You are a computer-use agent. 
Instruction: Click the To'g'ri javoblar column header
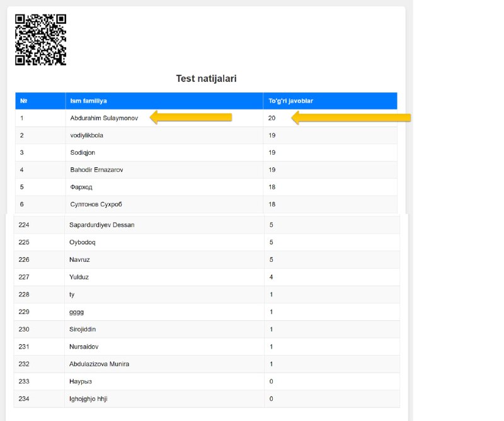(x=290, y=101)
